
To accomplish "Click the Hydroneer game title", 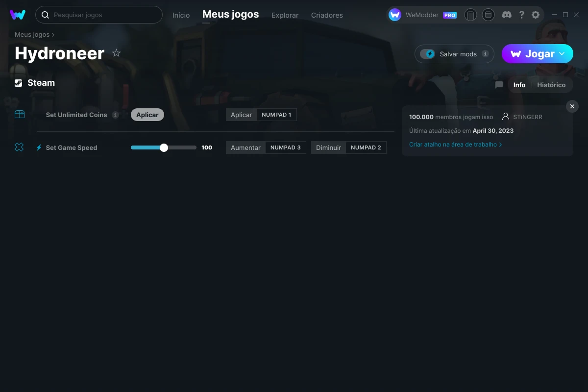I will coord(60,53).
